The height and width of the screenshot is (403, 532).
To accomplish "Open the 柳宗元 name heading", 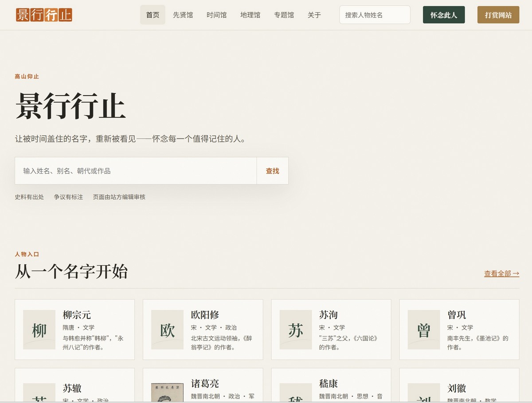I will pos(77,315).
